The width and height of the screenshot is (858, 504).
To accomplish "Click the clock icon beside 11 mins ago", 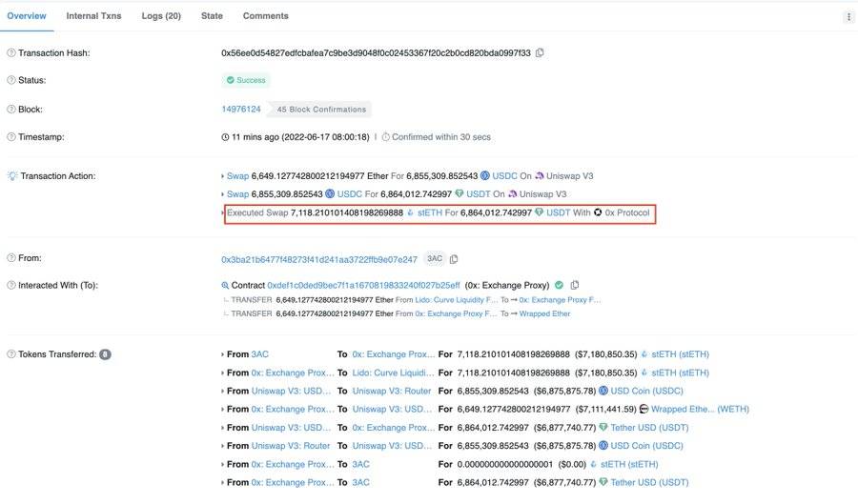I will pos(225,136).
